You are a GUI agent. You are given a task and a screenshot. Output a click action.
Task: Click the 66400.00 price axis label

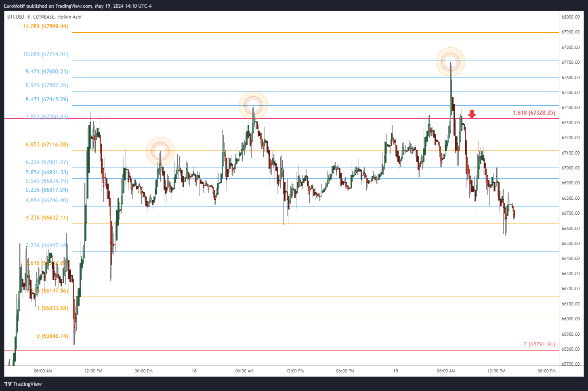click(571, 258)
